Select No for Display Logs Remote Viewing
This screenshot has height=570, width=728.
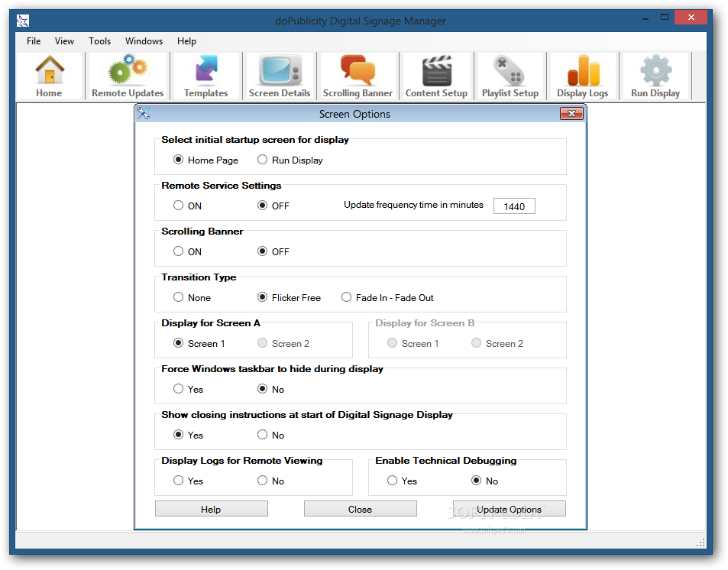click(x=271, y=481)
